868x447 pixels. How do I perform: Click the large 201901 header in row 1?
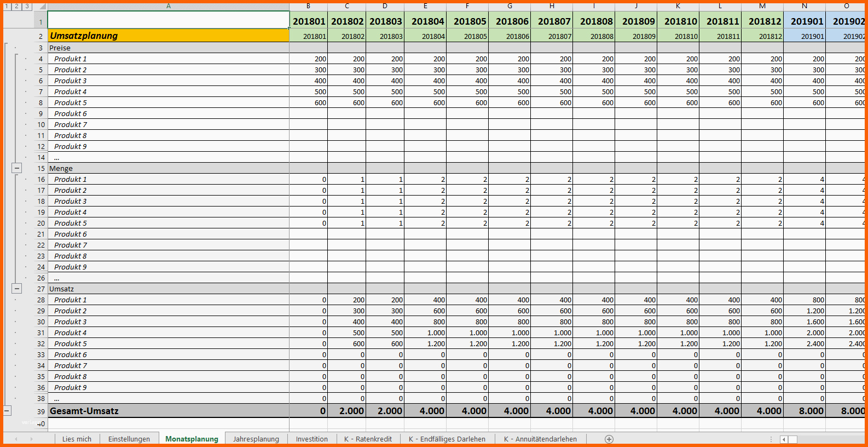pos(805,21)
